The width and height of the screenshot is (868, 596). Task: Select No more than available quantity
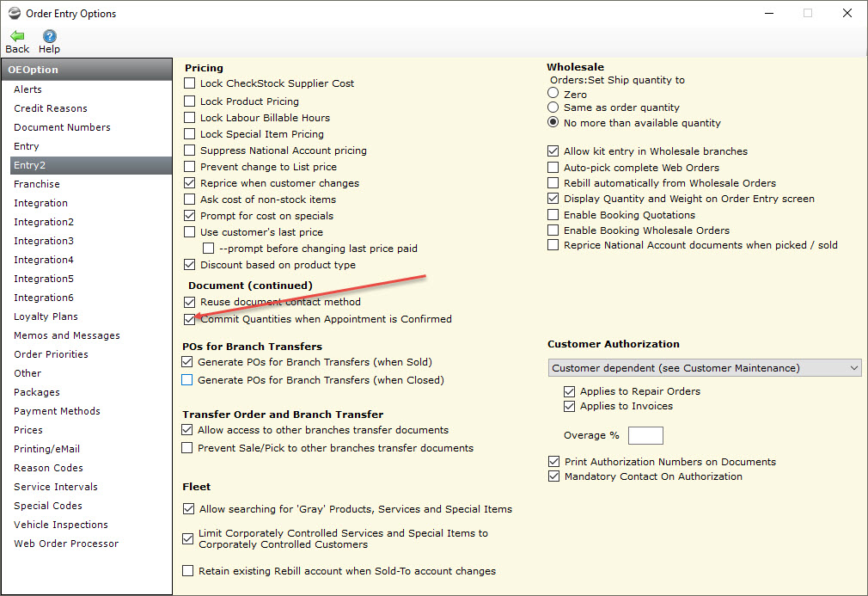[553, 122]
